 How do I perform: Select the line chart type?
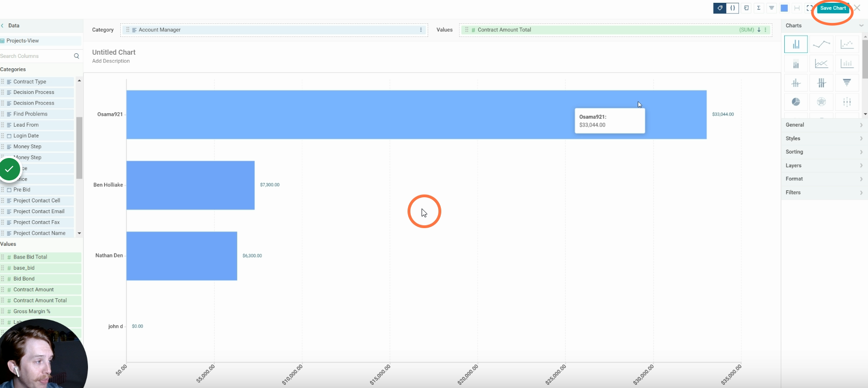(x=821, y=44)
